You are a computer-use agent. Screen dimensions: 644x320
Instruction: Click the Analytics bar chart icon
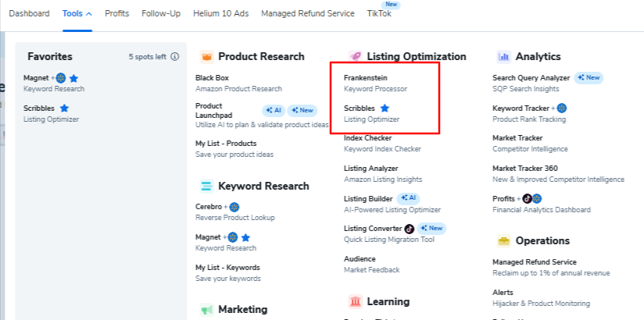click(x=504, y=57)
